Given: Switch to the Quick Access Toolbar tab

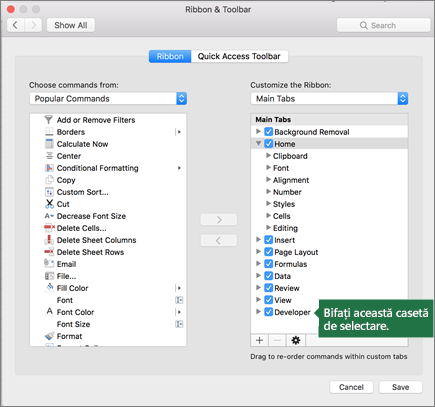Looking at the screenshot, I should (x=239, y=56).
